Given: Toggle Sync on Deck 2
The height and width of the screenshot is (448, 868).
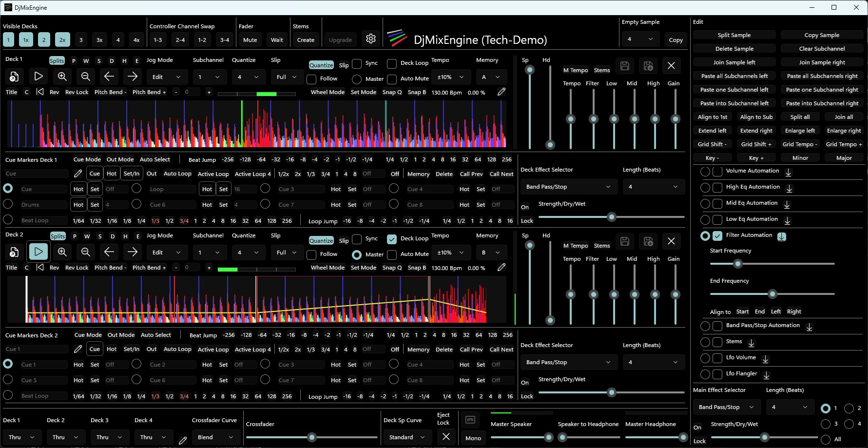Looking at the screenshot, I should (357, 239).
